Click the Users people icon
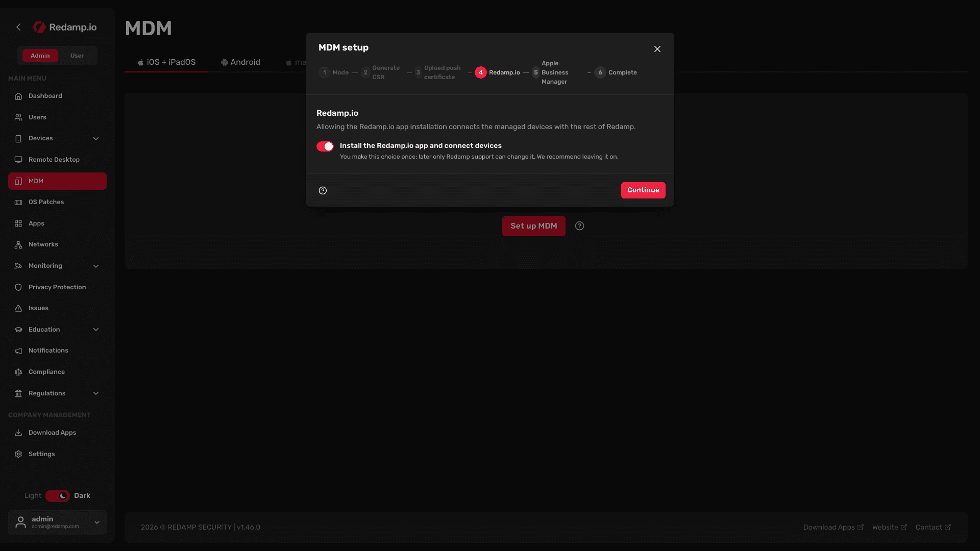Viewport: 980px width, 551px height. 18,117
